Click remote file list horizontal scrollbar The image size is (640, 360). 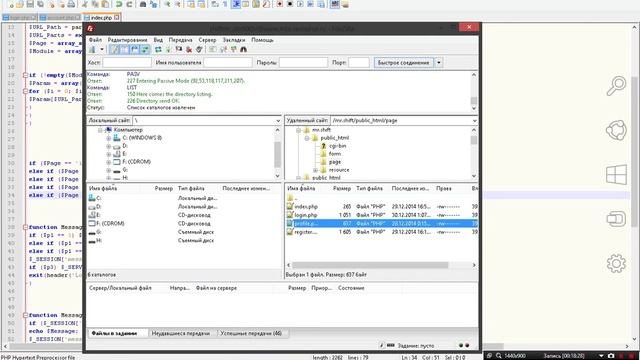point(370,265)
